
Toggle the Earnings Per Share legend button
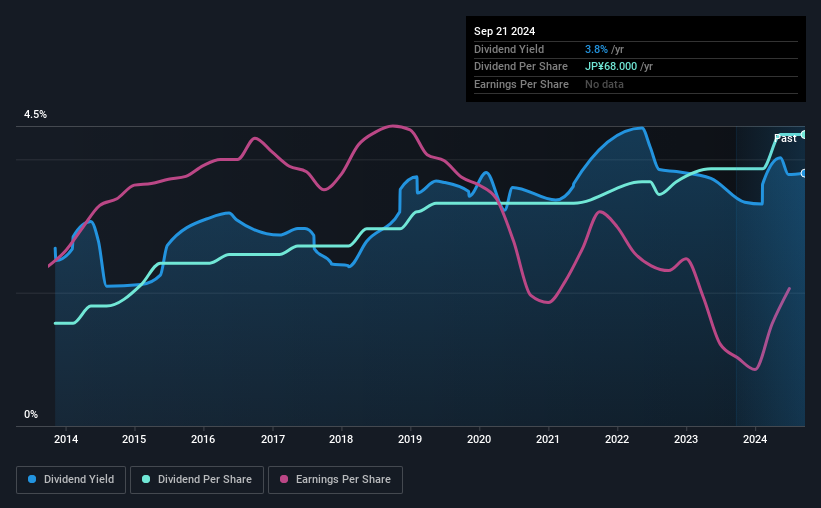(x=335, y=480)
